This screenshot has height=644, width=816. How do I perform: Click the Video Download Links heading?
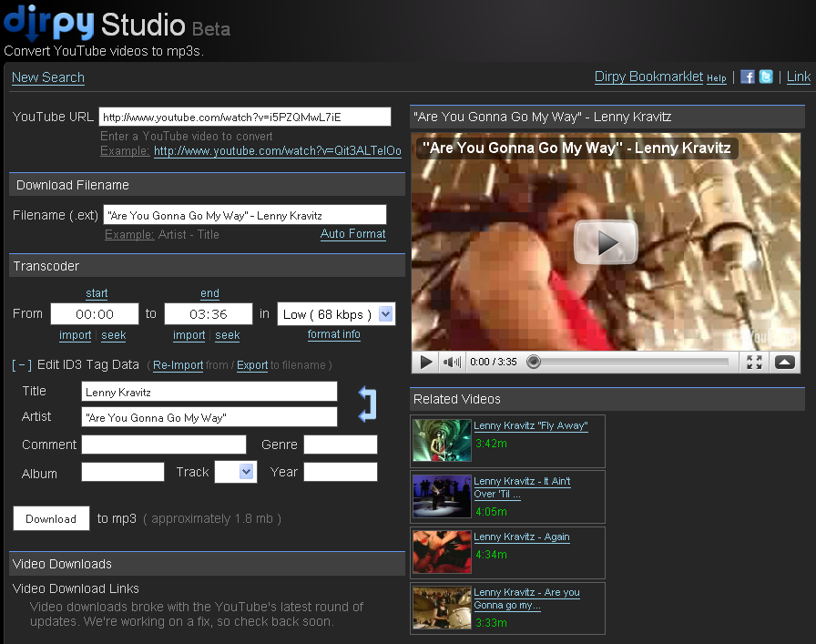click(x=76, y=588)
